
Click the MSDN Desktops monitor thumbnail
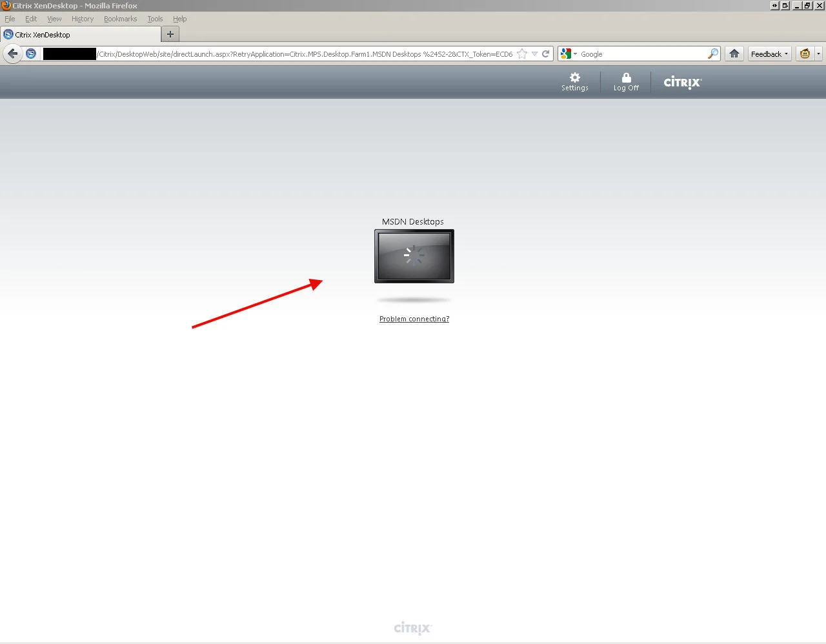coord(414,256)
